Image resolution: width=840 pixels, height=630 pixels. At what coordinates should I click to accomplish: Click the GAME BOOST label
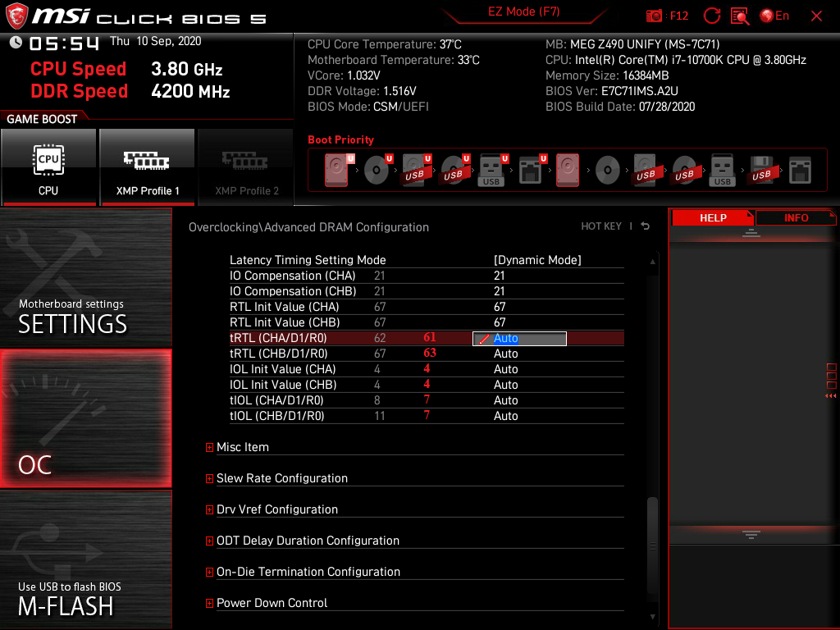pos(42,119)
